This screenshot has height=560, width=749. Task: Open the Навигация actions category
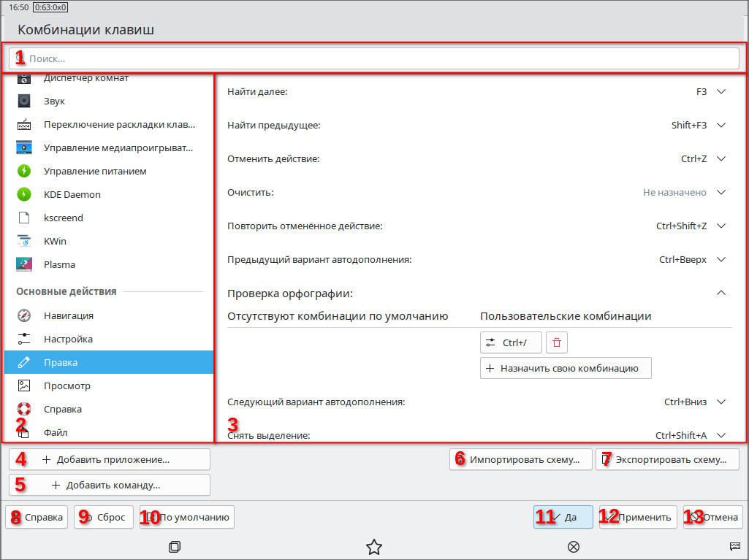pos(109,315)
